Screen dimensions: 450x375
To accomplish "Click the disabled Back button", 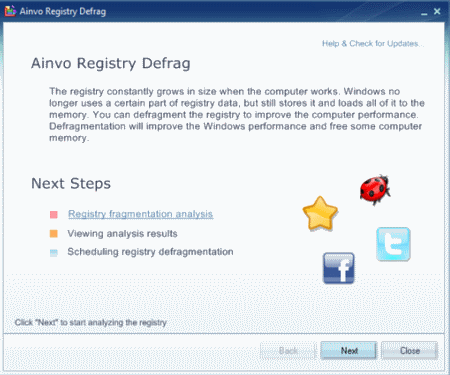I will pos(288,351).
